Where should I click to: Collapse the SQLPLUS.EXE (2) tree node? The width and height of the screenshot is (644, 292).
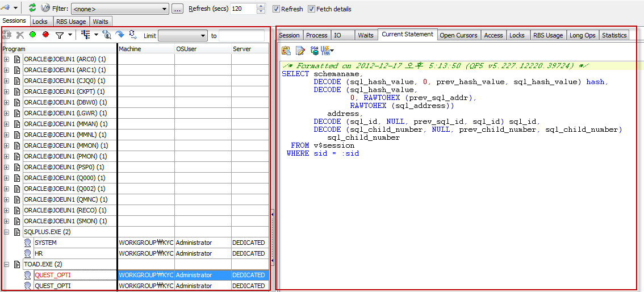click(7, 232)
